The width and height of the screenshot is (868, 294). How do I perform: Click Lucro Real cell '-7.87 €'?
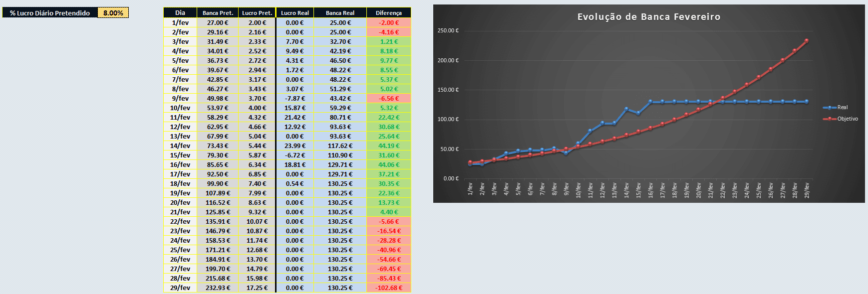pos(295,98)
